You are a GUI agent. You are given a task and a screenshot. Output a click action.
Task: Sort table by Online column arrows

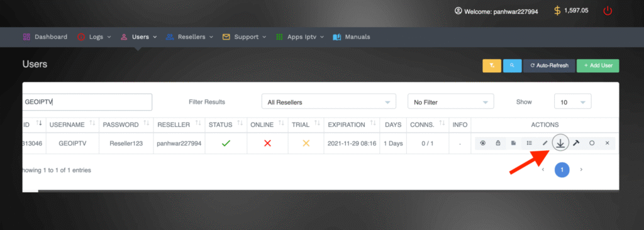(x=282, y=123)
